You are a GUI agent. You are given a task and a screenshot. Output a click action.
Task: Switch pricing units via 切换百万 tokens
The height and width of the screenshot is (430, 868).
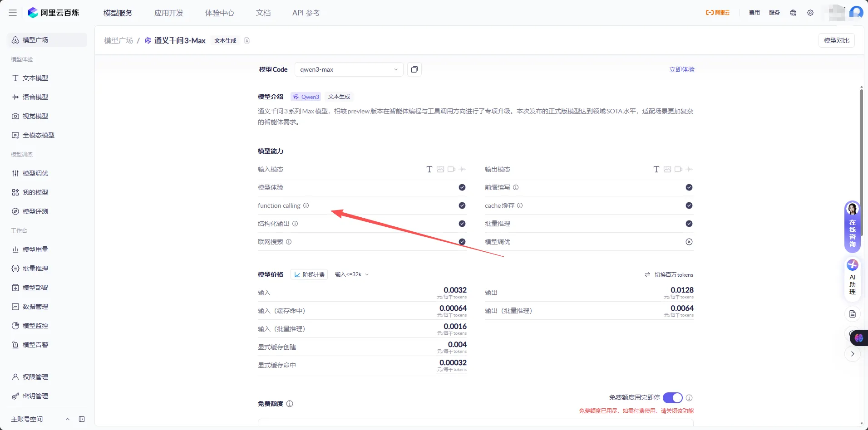[669, 274]
